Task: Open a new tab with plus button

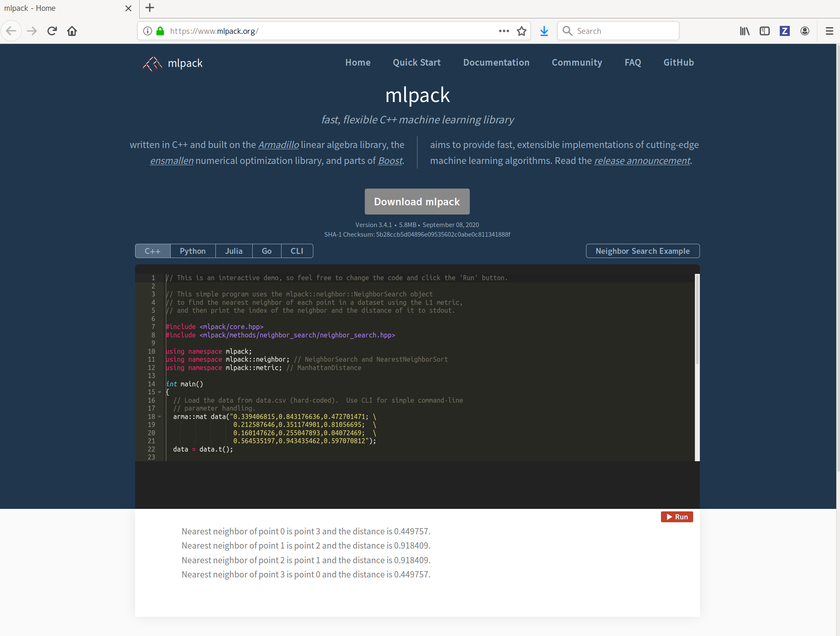Action: click(150, 8)
